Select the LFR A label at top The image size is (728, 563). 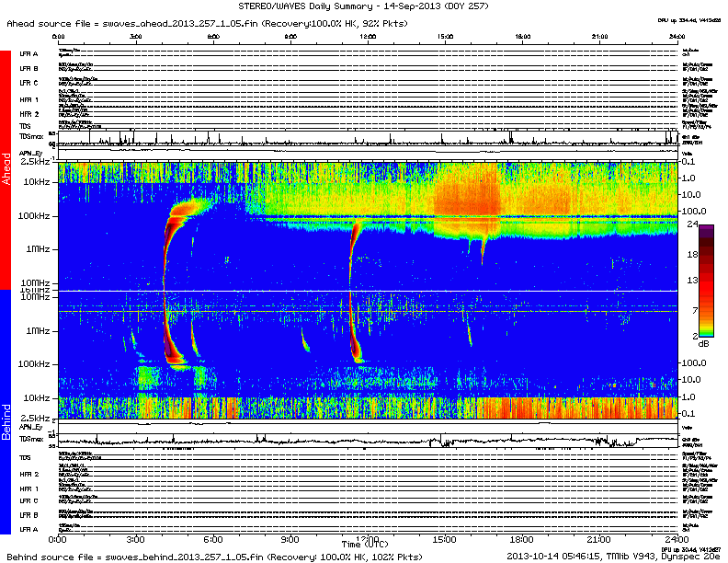coord(28,54)
